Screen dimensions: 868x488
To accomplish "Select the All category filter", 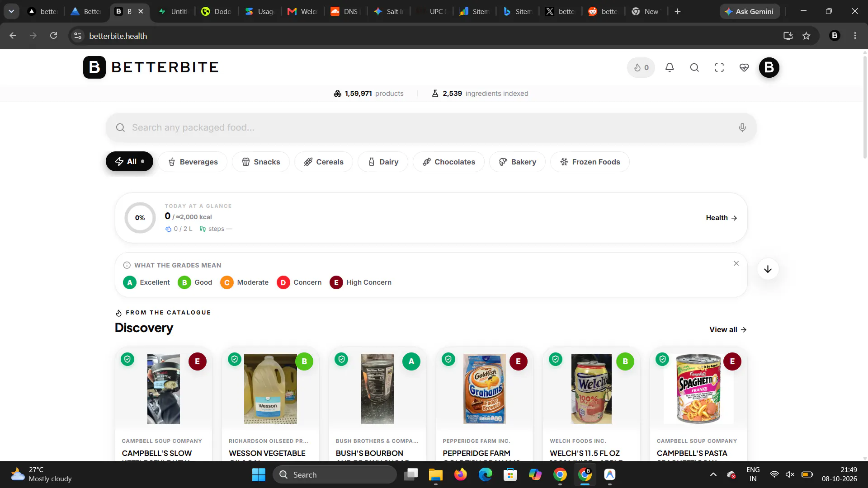I will coord(129,162).
